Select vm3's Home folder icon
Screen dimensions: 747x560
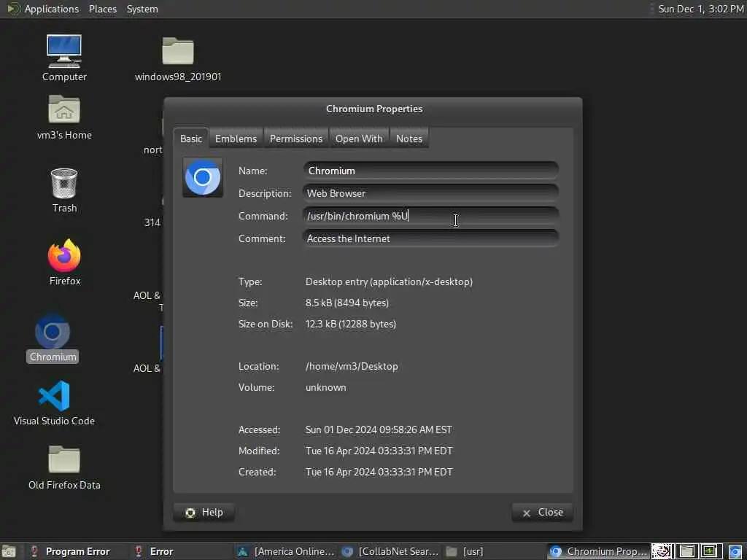(64, 109)
